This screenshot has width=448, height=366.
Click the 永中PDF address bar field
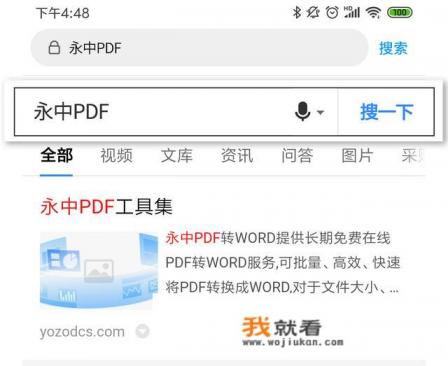tap(199, 48)
